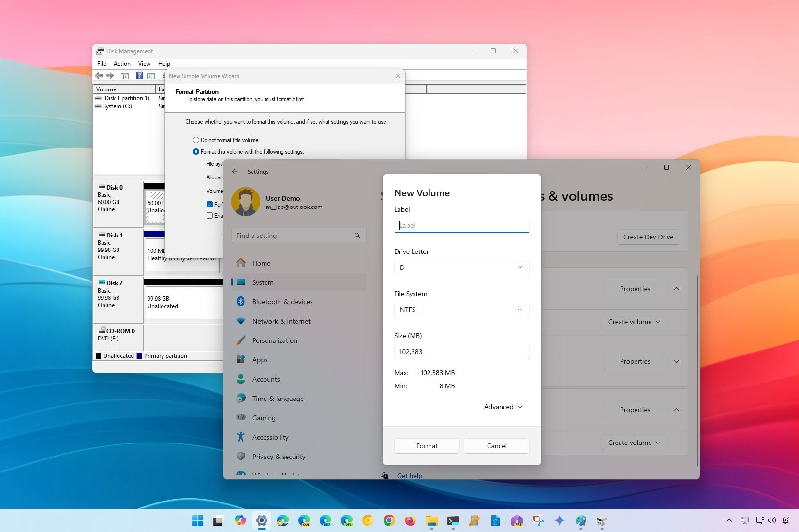This screenshot has height=532, width=799.
Task: Launch Windows Terminal from the taskbar
Action: (453, 521)
